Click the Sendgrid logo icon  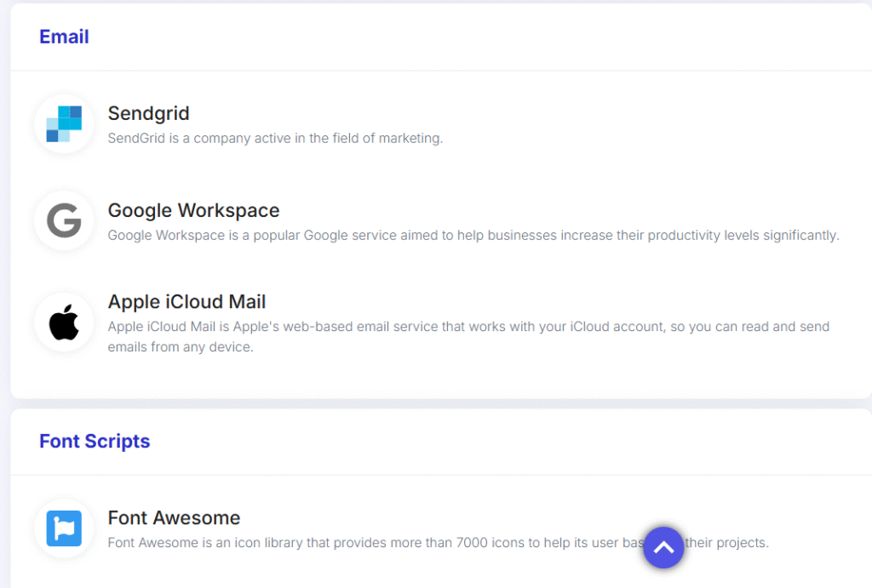pyautogui.click(x=64, y=124)
